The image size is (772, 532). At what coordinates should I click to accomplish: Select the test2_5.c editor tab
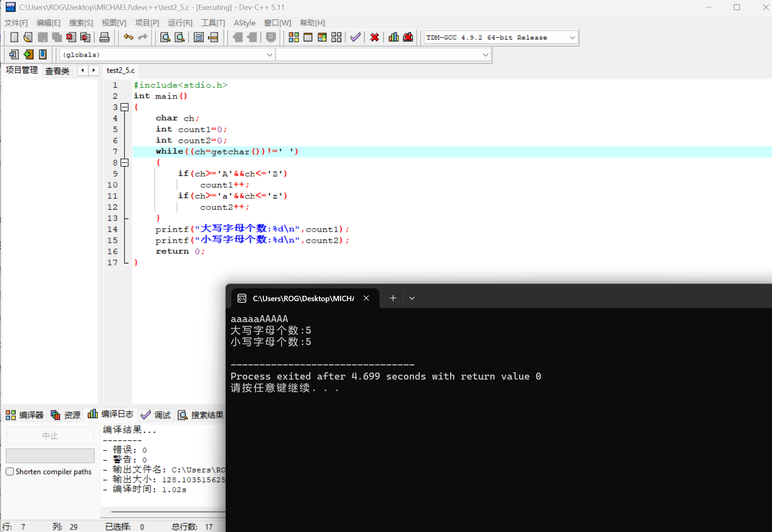pyautogui.click(x=120, y=70)
